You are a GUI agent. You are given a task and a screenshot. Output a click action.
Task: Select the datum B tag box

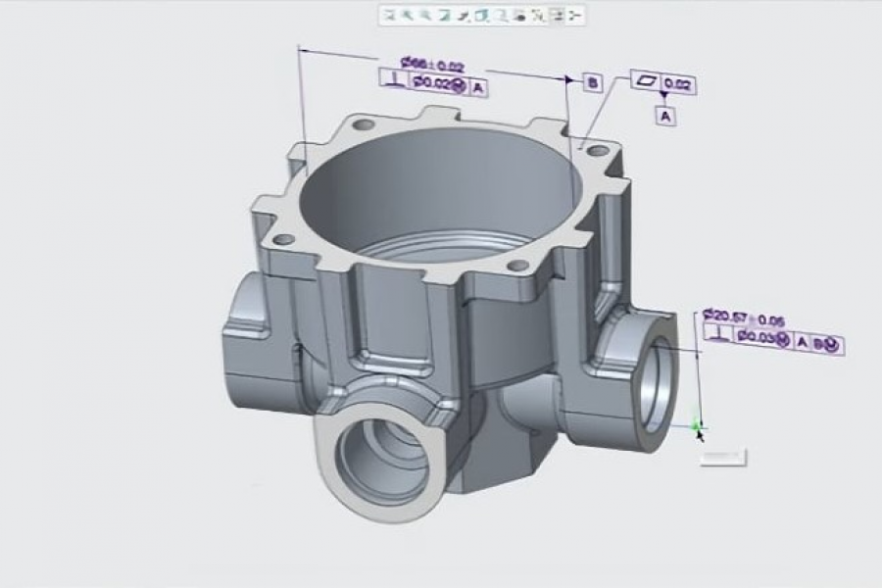(x=592, y=83)
